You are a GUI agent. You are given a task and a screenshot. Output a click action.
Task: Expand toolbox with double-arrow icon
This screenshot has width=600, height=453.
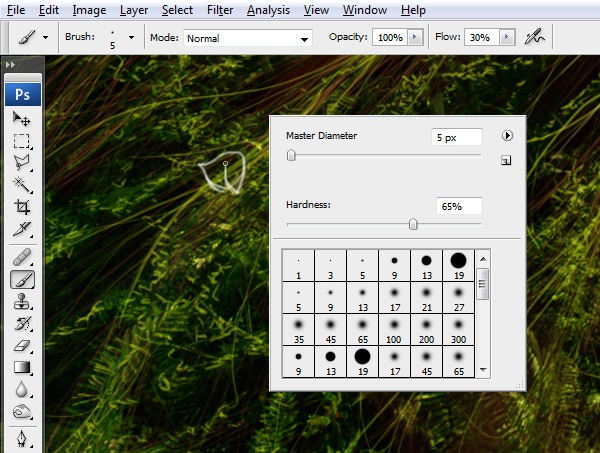[x=10, y=65]
